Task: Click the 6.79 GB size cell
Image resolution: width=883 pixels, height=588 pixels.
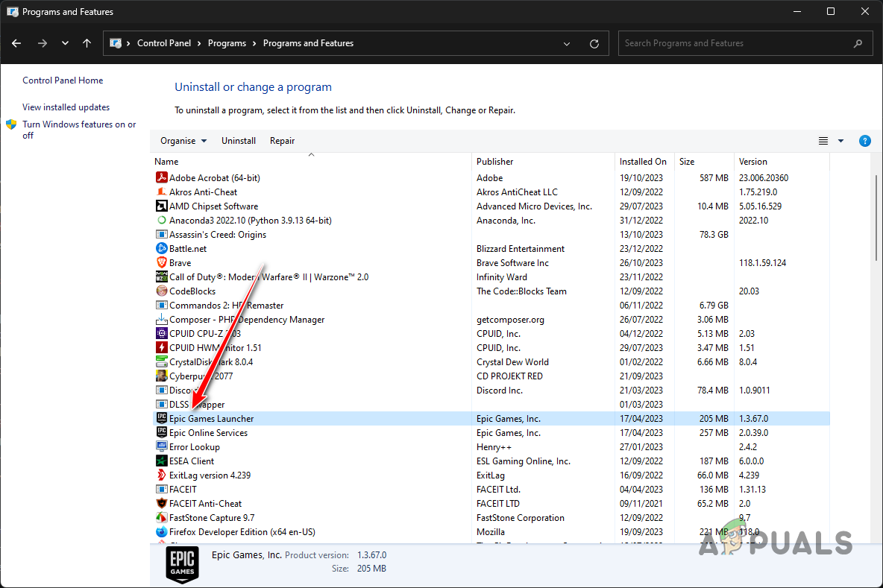Action: [714, 305]
